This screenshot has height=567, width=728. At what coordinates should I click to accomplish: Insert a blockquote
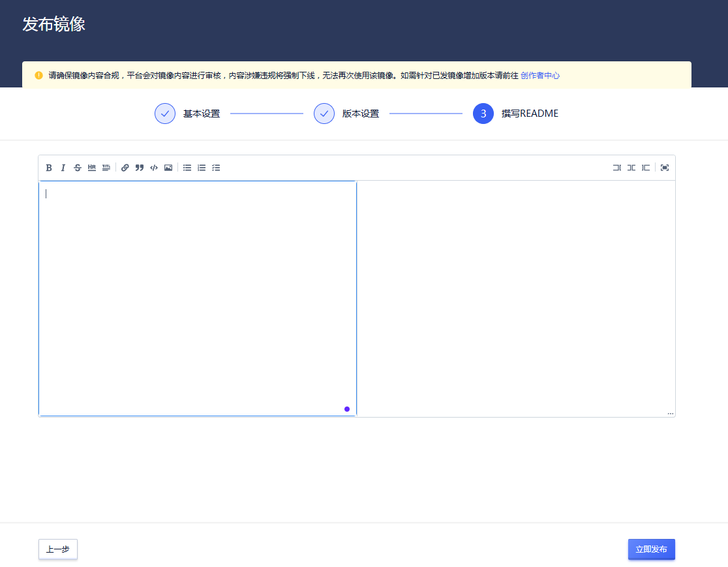coord(139,167)
